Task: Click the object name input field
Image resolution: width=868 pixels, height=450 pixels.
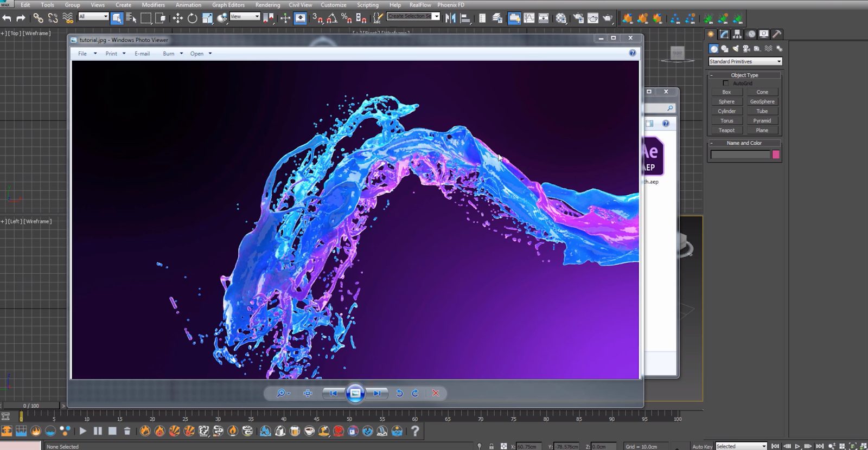Action: (x=741, y=155)
